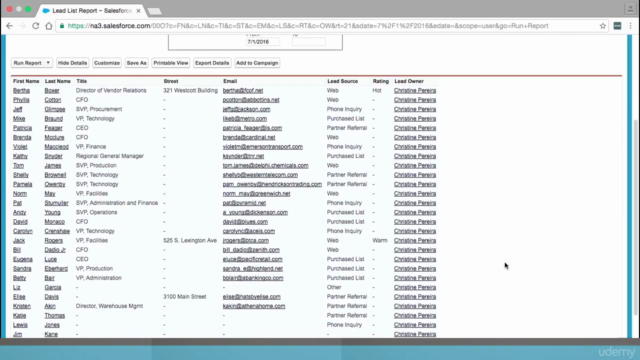Image resolution: width=640 pixels, height=360 pixels.
Task: Click the address bar URL
Action: pos(308,26)
